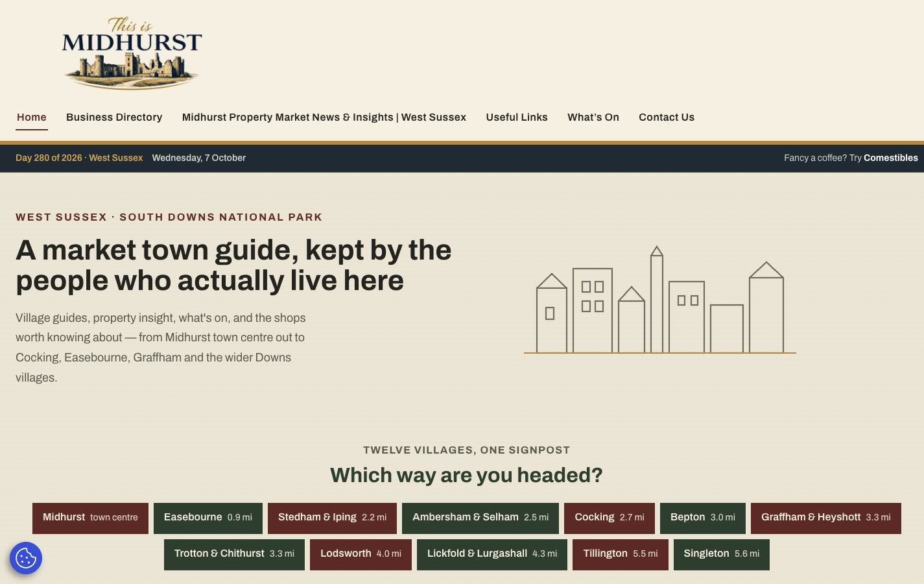Follow the Comestibles coffee link
Screen dimensions: 924x584
point(890,158)
